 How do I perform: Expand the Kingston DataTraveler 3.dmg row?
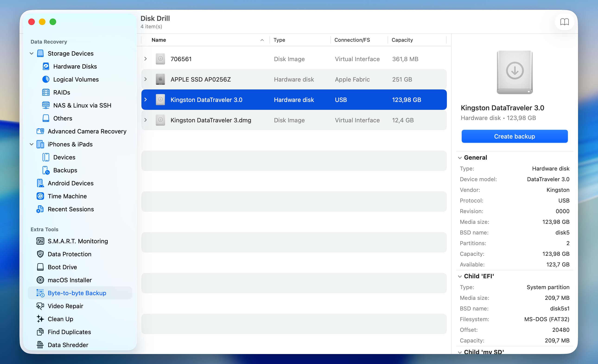[146, 120]
